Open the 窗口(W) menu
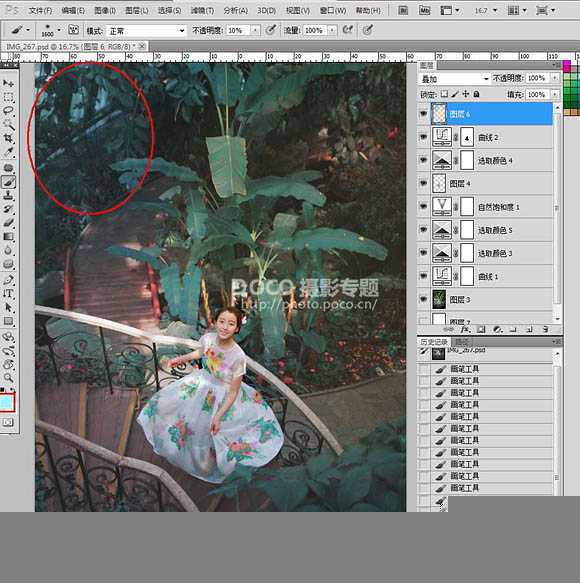 (333, 10)
